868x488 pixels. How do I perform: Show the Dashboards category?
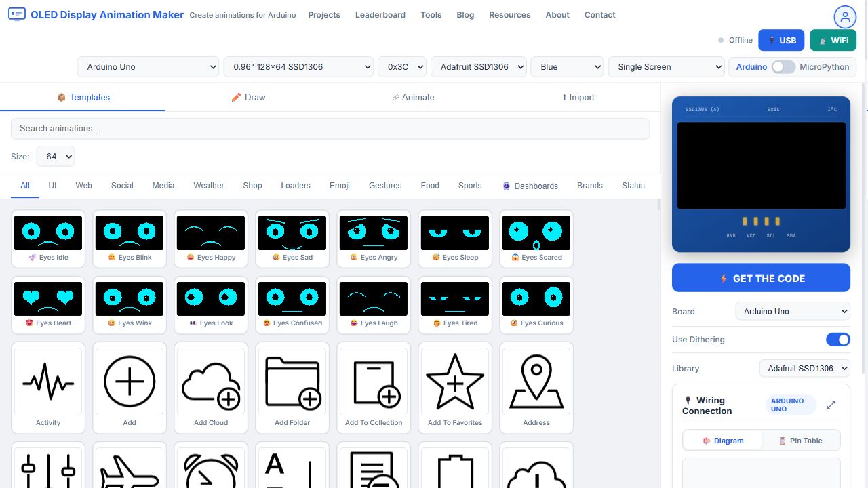(530, 186)
